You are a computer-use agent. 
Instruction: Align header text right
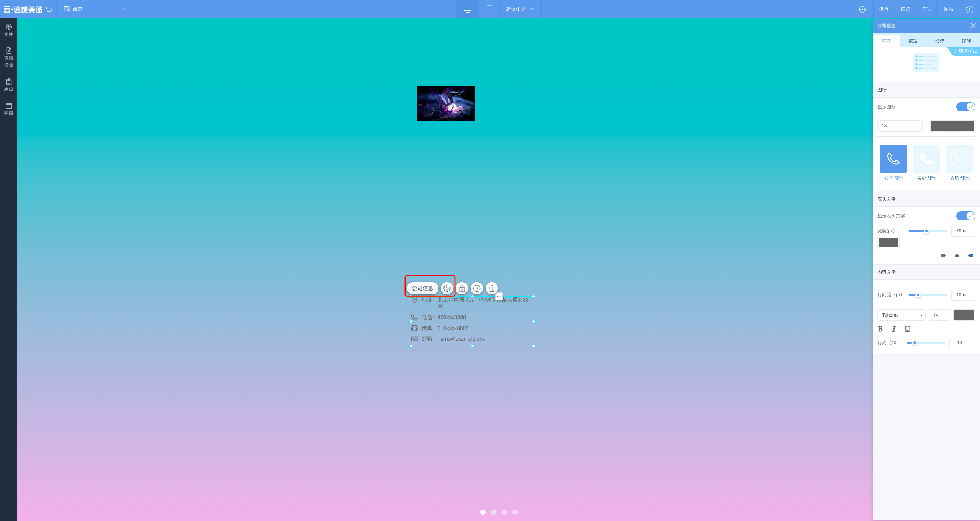[x=970, y=256]
